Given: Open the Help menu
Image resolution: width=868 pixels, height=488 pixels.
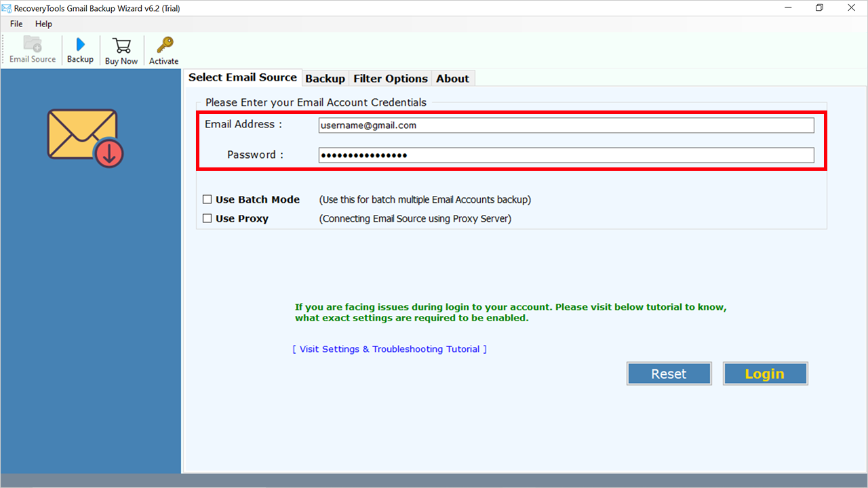Looking at the screenshot, I should pyautogui.click(x=43, y=23).
